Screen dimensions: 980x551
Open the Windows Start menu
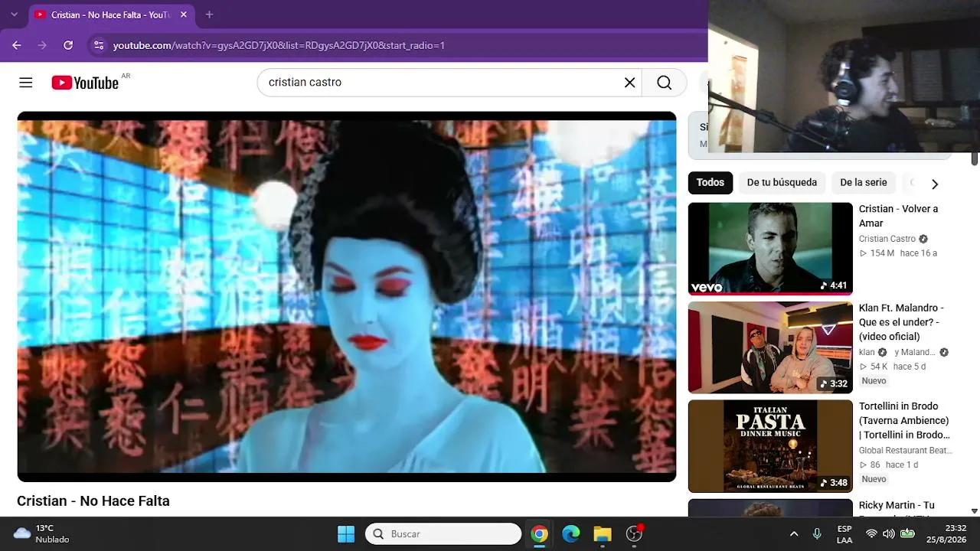click(x=346, y=534)
